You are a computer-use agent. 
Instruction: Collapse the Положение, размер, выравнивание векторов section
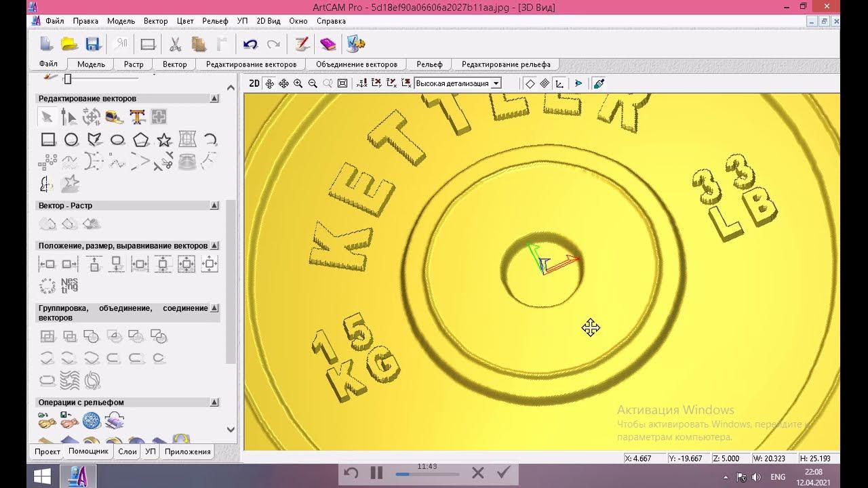tap(214, 245)
